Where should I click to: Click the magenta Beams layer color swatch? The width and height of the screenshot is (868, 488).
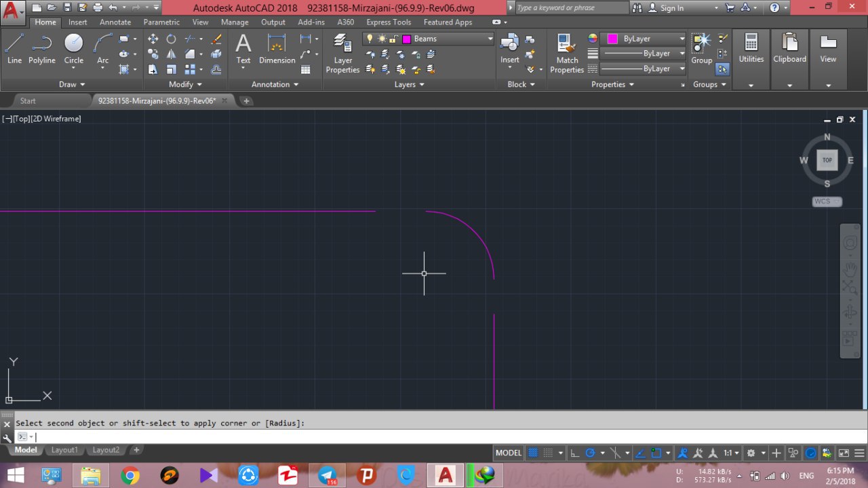tap(407, 39)
